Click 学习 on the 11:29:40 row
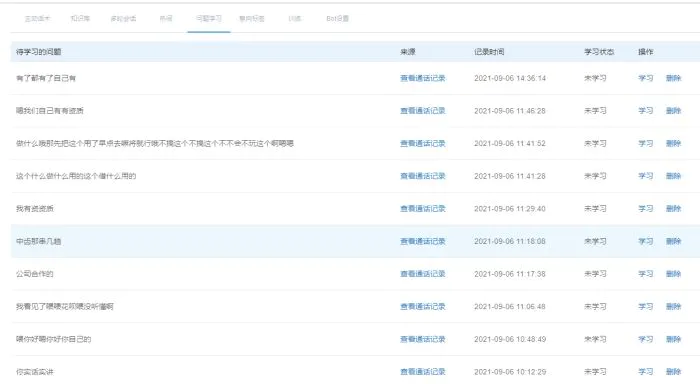700x384 pixels. click(x=646, y=209)
